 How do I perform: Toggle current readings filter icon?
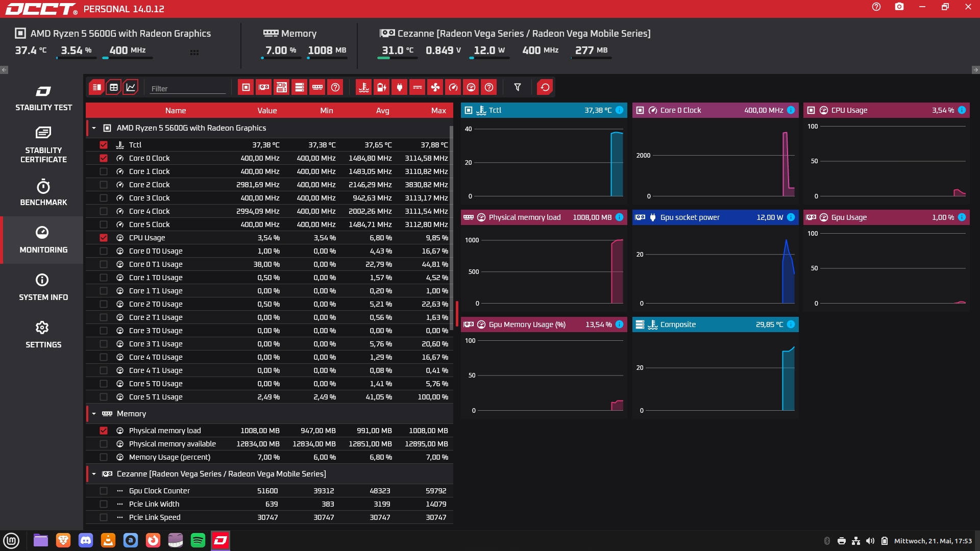[x=418, y=87]
